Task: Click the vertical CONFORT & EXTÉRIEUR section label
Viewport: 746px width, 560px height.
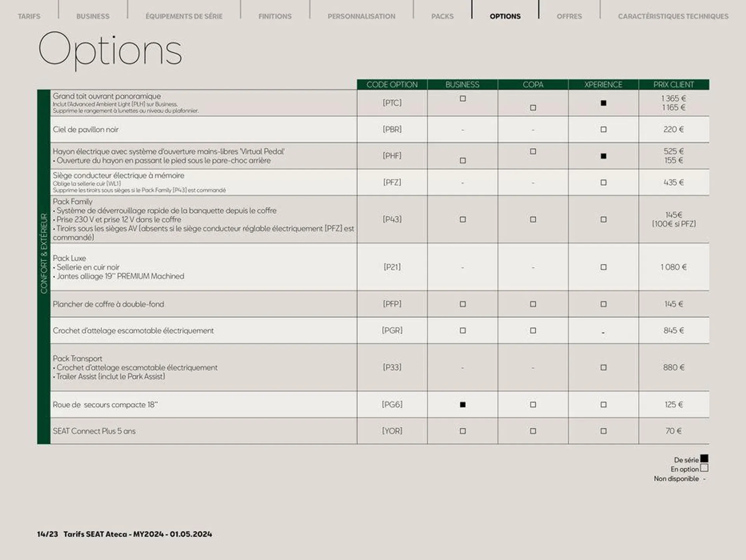Action: pyautogui.click(x=44, y=253)
